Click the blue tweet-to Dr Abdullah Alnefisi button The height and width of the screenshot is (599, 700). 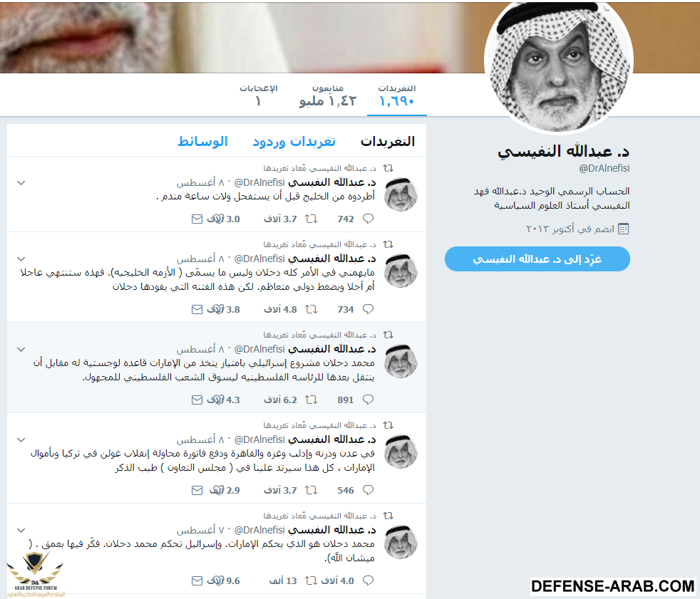[537, 259]
